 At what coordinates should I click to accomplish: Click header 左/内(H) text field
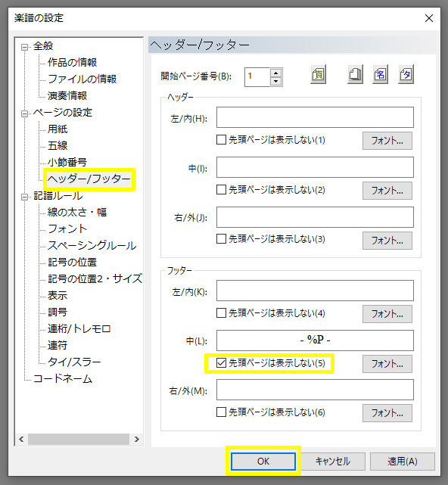click(315, 117)
